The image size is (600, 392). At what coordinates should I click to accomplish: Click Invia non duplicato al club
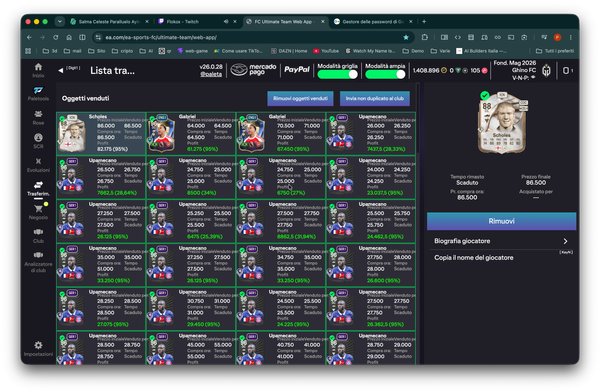(375, 98)
